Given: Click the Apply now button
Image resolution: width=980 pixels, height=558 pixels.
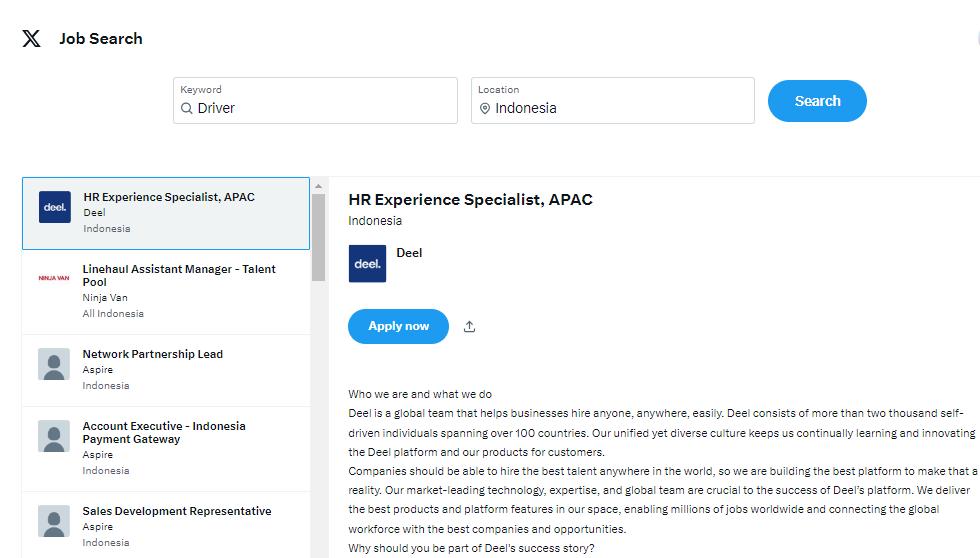Looking at the screenshot, I should click(398, 326).
